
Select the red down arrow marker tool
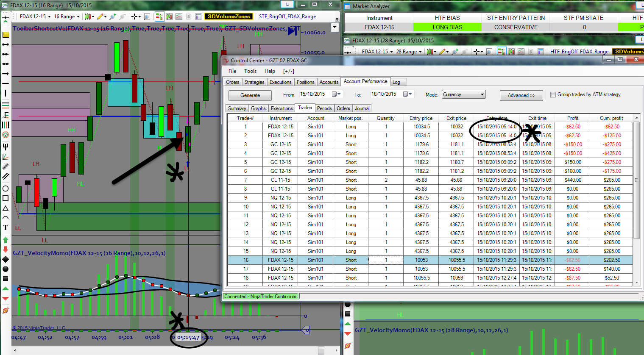pyautogui.click(x=6, y=249)
